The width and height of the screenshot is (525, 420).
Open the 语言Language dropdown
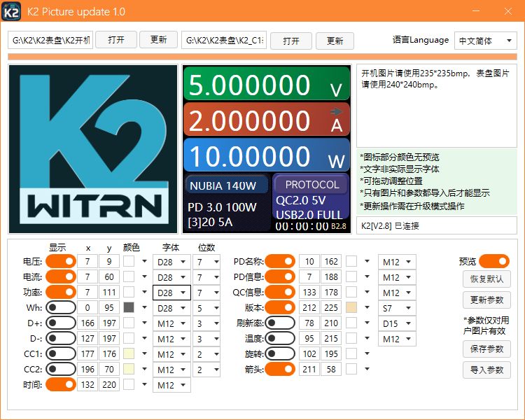pos(486,41)
